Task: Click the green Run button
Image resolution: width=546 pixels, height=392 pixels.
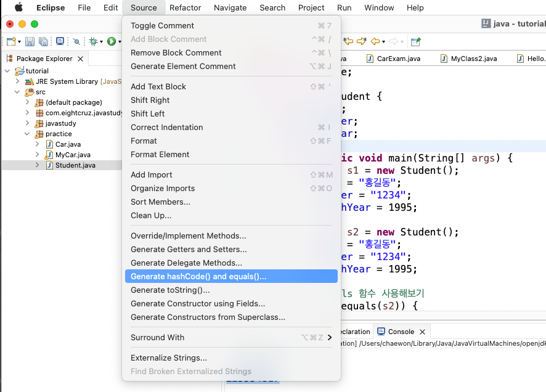Action: (x=112, y=42)
